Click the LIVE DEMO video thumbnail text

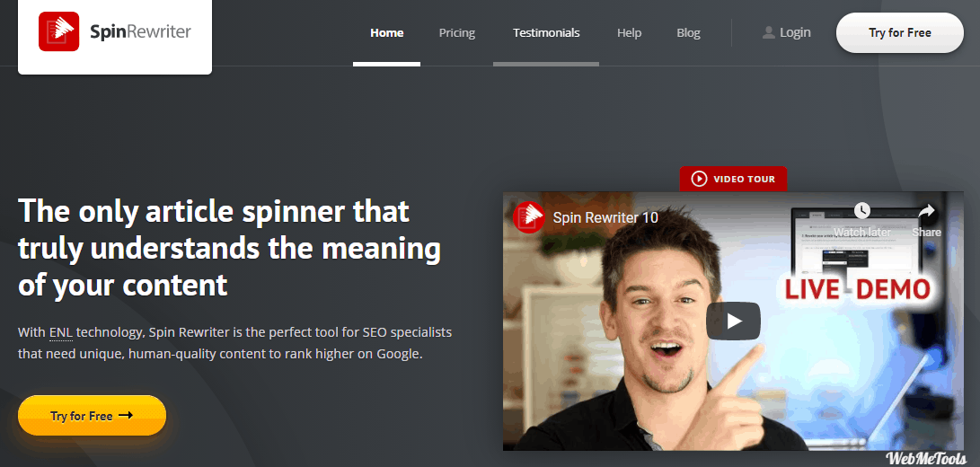coord(857,289)
